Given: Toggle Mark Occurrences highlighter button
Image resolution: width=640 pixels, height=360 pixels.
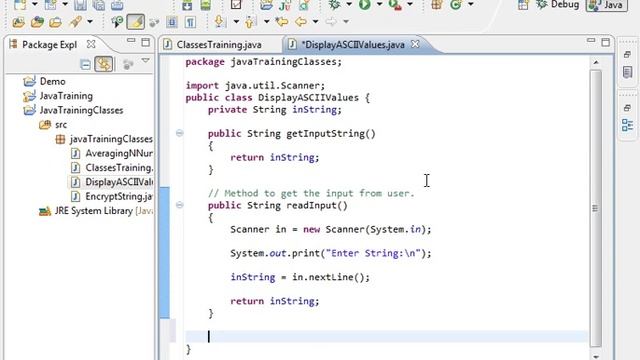Looking at the screenshot, I should point(136,22).
